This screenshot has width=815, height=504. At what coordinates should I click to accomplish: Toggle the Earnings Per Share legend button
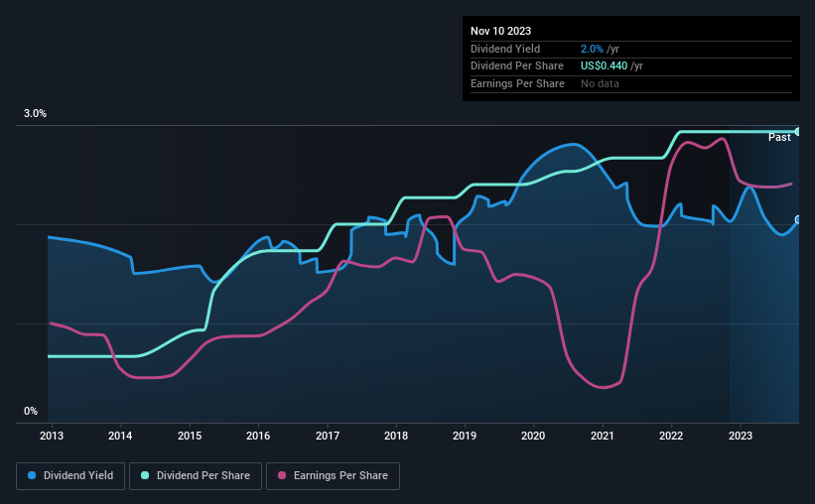pyautogui.click(x=333, y=476)
